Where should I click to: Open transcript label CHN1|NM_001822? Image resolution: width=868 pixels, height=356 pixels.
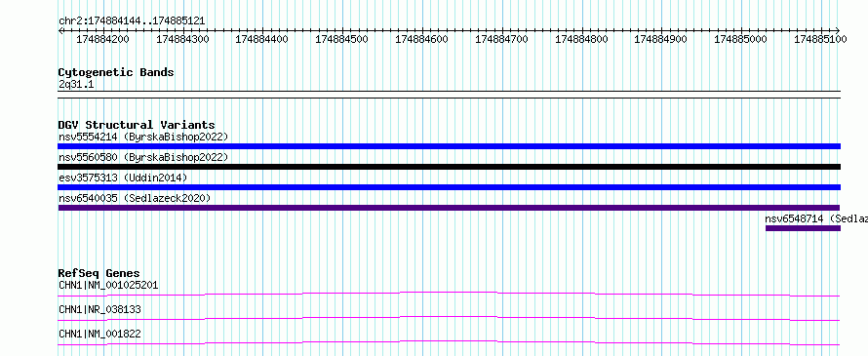click(99, 334)
